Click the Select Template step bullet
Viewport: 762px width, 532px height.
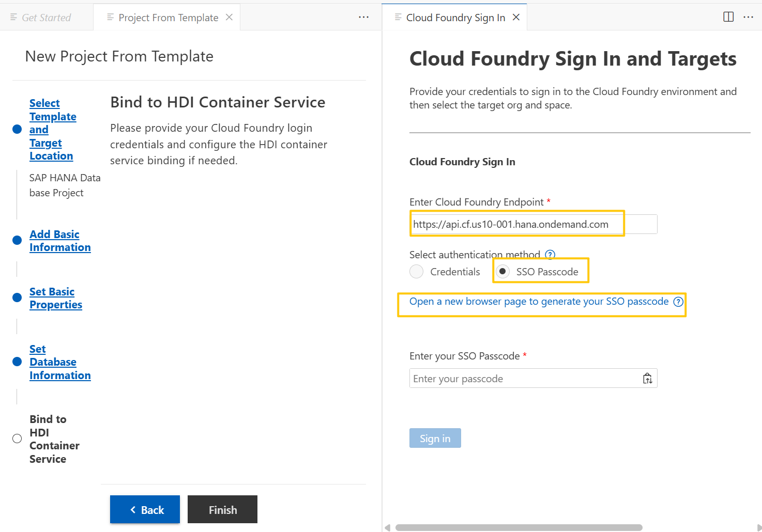17,129
